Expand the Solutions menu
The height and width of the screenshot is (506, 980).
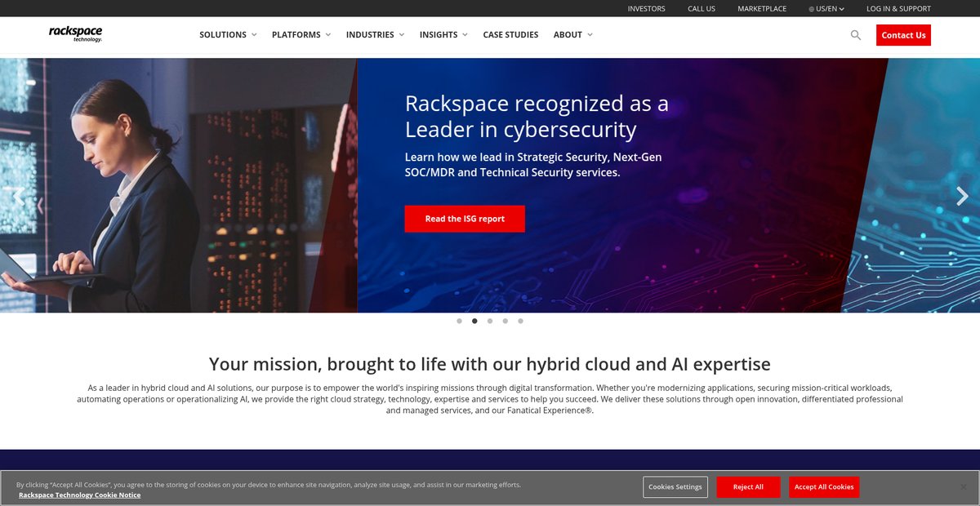coord(228,35)
